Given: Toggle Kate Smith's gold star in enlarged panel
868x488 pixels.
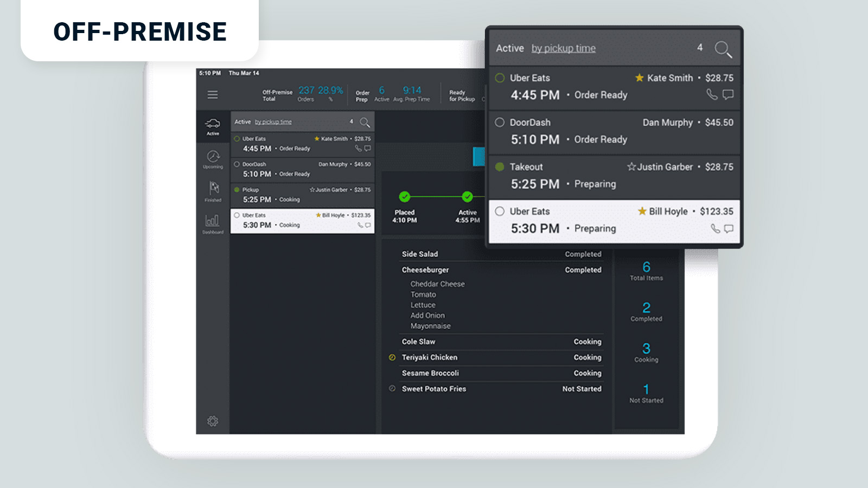Looking at the screenshot, I should tap(640, 78).
